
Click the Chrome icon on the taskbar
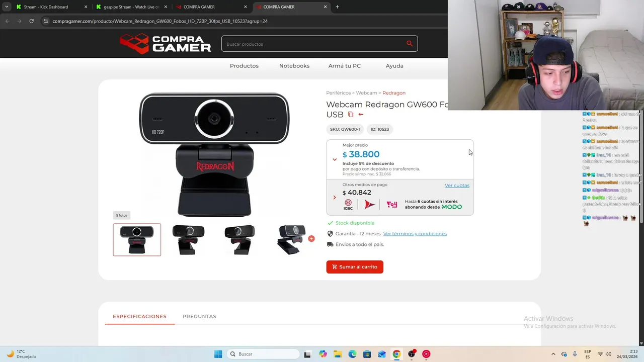coord(396,354)
